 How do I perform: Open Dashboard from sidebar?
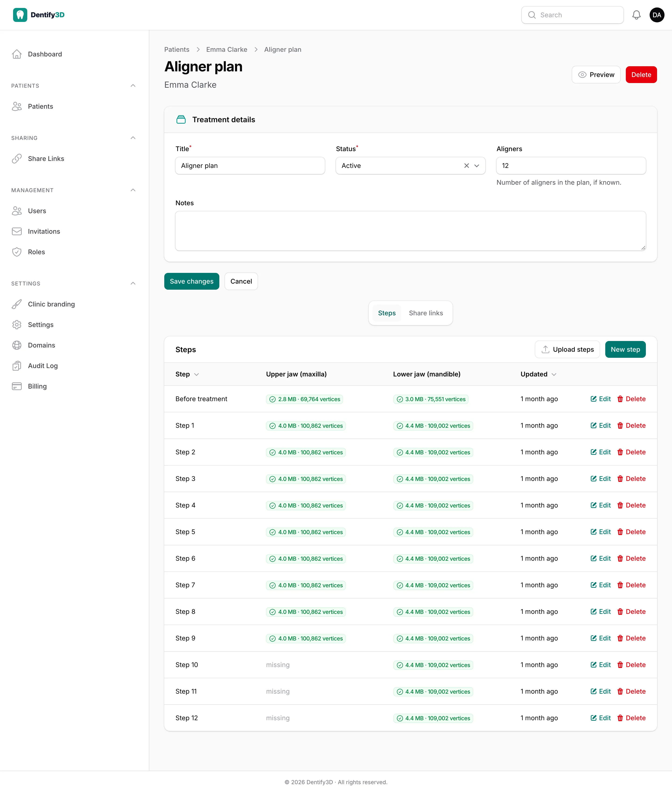pos(45,54)
